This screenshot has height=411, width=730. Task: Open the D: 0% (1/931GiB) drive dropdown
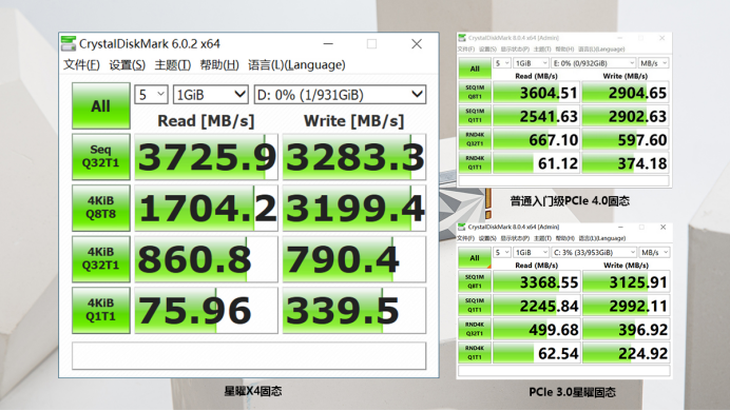click(340, 95)
